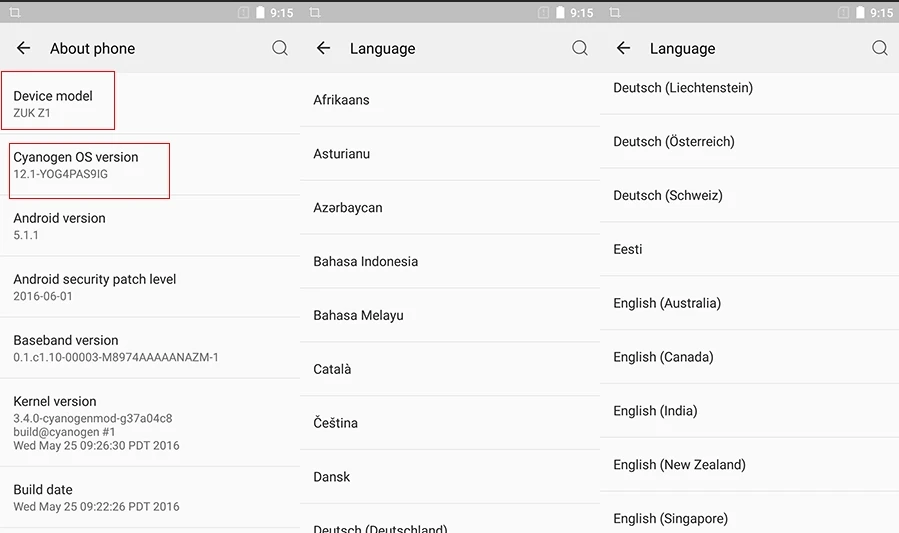Pick Català language option
The image size is (899, 533).
coord(450,369)
